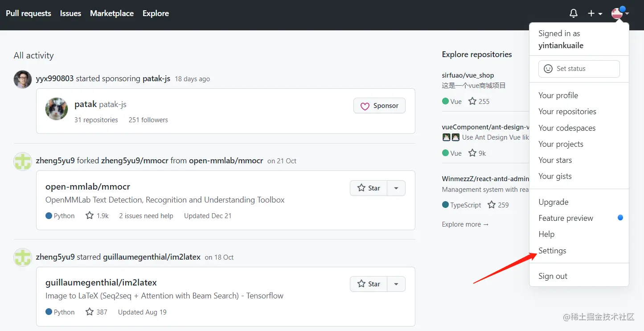
Task: Click yyx990803's profile avatar
Action: (23, 79)
